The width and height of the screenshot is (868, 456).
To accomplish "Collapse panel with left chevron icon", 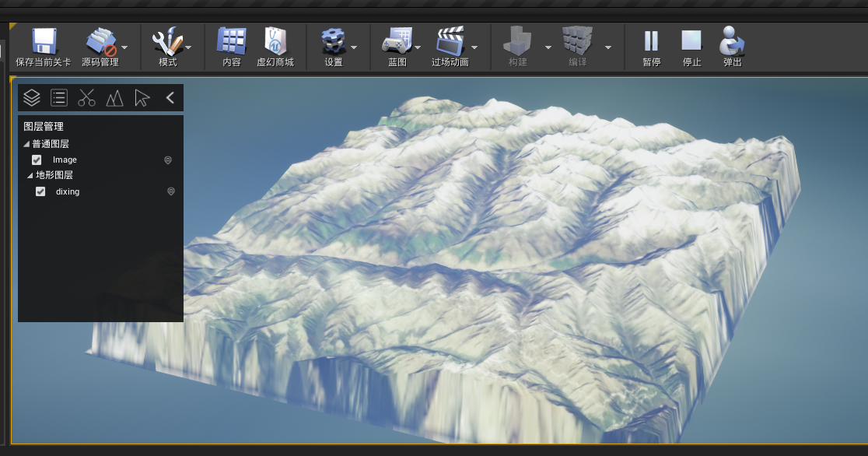I will (170, 98).
